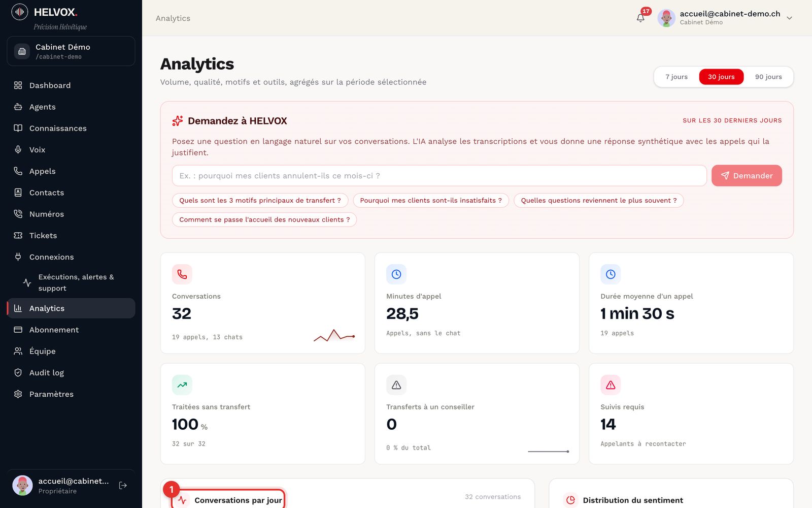Click the Demander button
The image size is (812, 508).
pyautogui.click(x=747, y=176)
